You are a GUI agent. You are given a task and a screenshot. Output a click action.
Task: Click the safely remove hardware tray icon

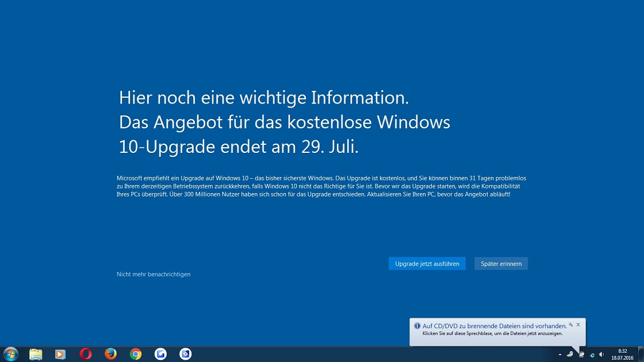(570, 355)
